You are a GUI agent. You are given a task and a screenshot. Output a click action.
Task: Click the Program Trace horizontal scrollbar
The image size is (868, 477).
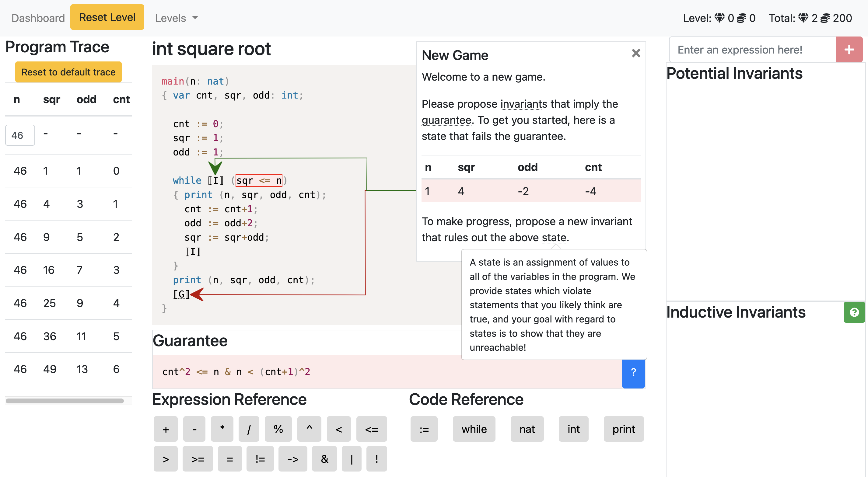tap(65, 401)
